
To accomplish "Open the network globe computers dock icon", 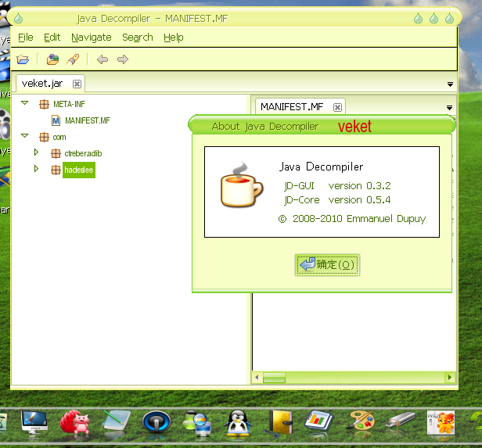I will 197,424.
